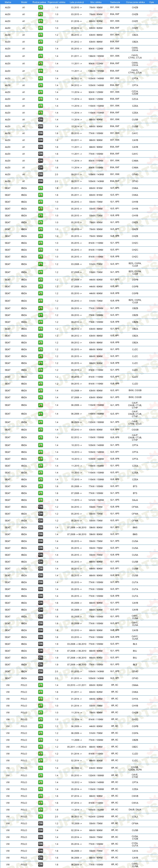Click diesel ON icon in SEAT IBIZA 04.2010 row
158x868 pixels.
click(41, 507)
